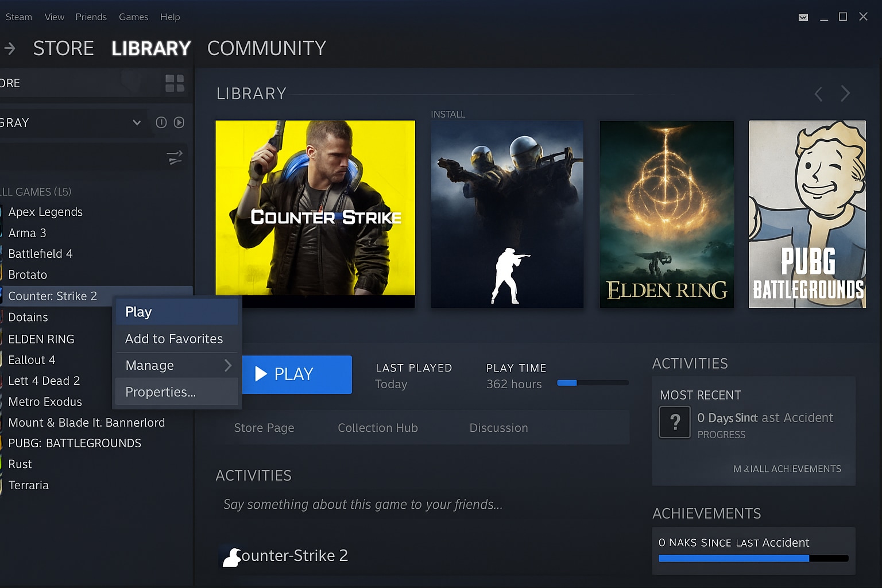
Task: Select ELDEN RING in game list
Action: click(x=41, y=339)
